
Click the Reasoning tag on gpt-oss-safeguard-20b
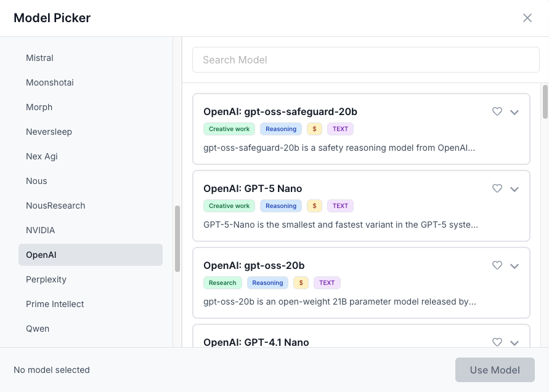coord(281,129)
